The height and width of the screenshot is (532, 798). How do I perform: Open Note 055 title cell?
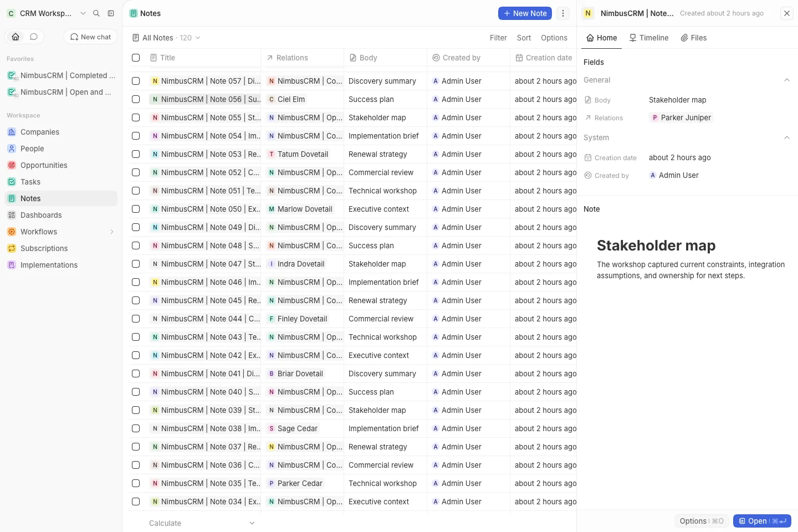[205, 117]
